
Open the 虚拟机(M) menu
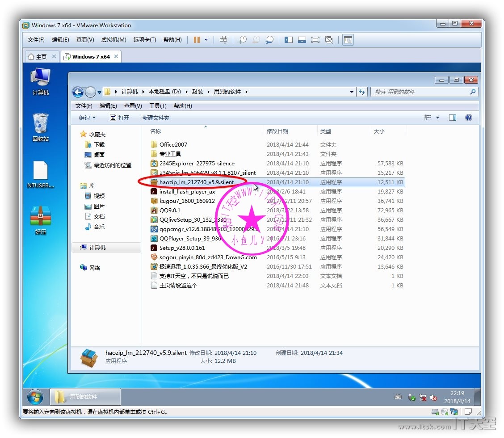[113, 40]
